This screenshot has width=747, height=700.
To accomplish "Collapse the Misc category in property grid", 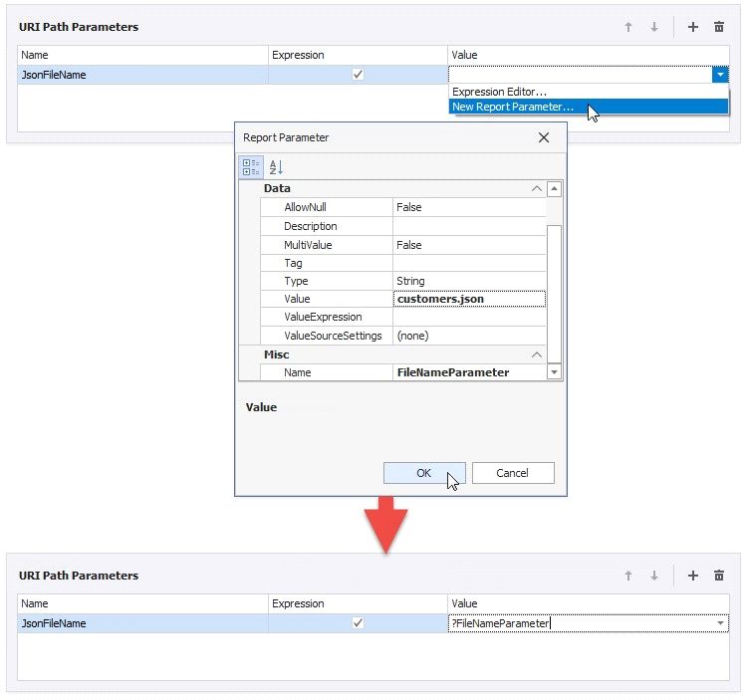I will [537, 354].
